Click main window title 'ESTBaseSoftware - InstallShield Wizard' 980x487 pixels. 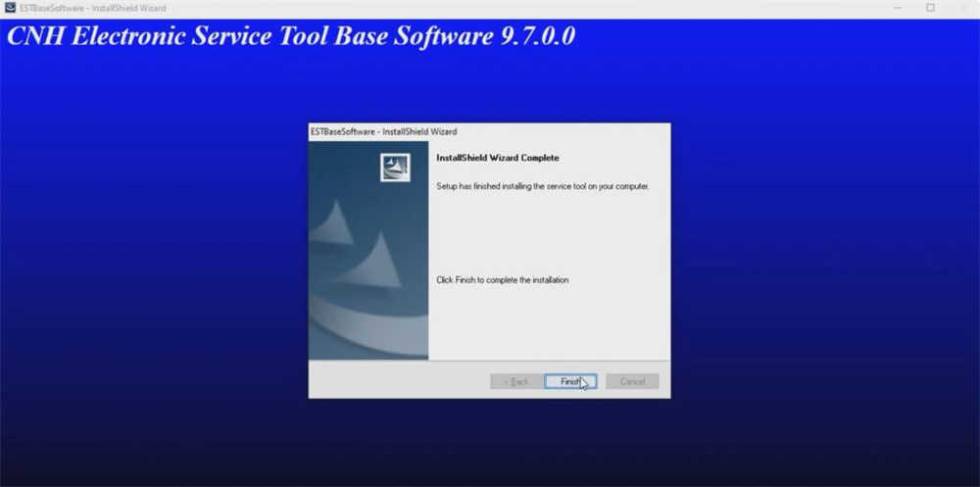[93, 8]
